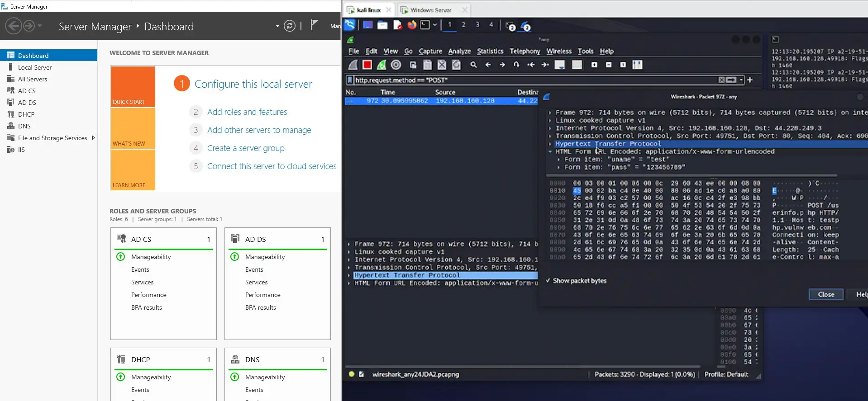This screenshot has width=868, height=401.
Task: Collapse HTML Form URL Encoded in dialog
Action: pos(550,151)
